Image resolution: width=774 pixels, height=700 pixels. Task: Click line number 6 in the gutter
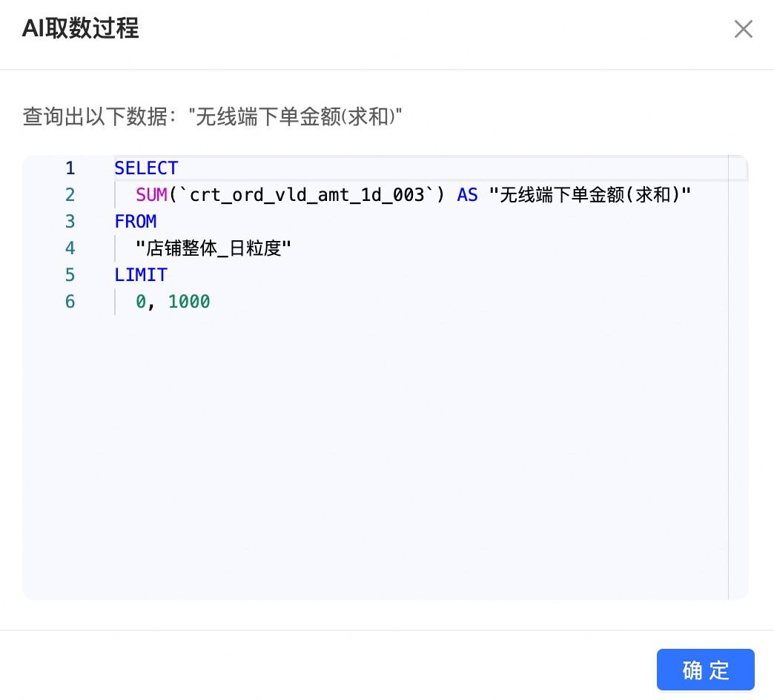pos(70,301)
